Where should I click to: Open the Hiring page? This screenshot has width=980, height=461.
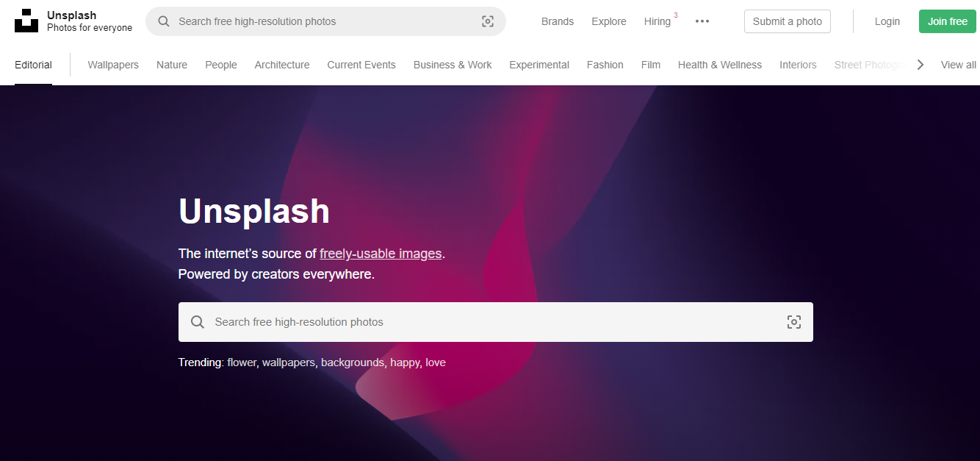pos(657,21)
